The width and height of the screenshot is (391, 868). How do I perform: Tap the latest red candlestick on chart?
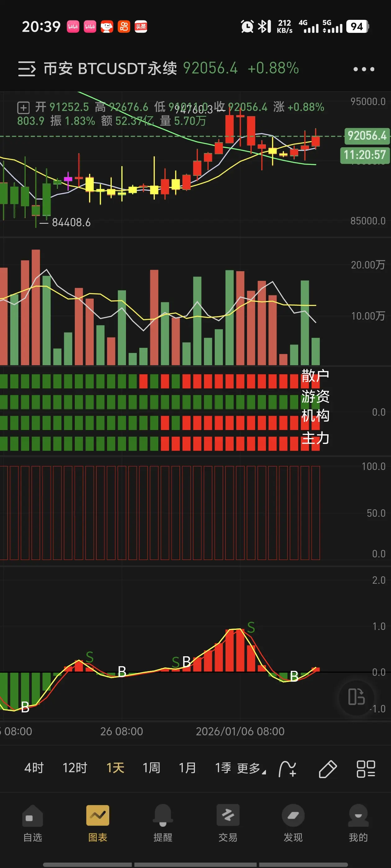coord(316,140)
